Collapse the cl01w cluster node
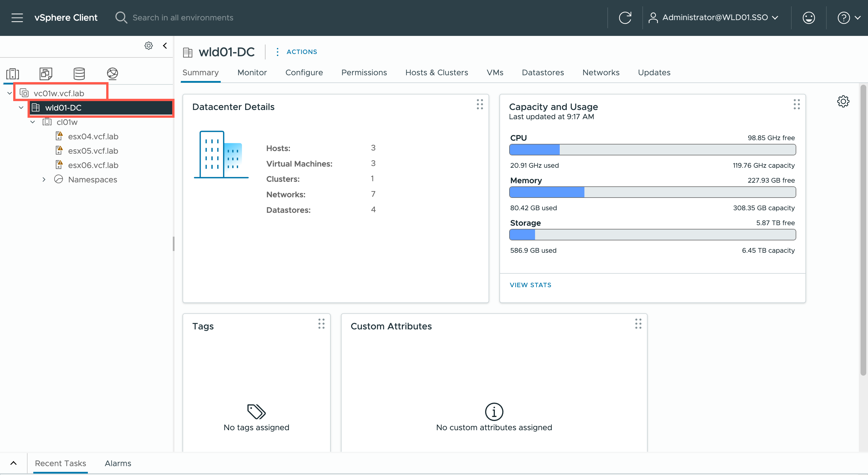The width and height of the screenshot is (868, 475). click(33, 122)
